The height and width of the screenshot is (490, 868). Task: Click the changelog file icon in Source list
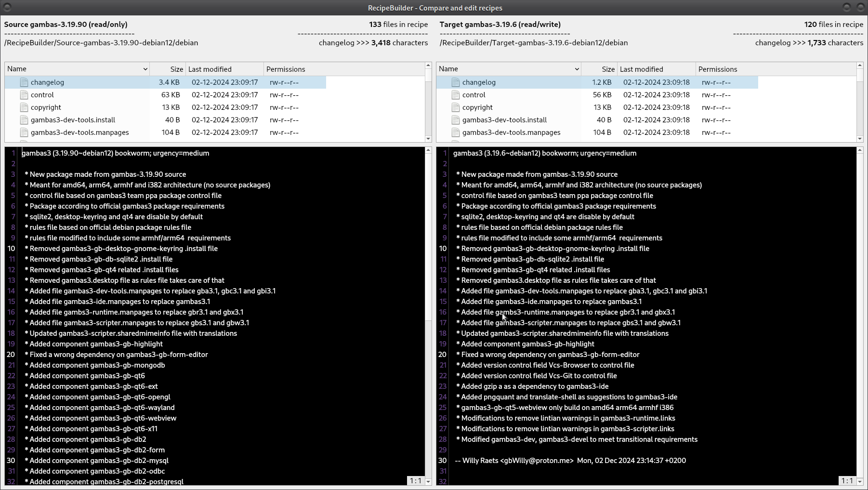(24, 82)
